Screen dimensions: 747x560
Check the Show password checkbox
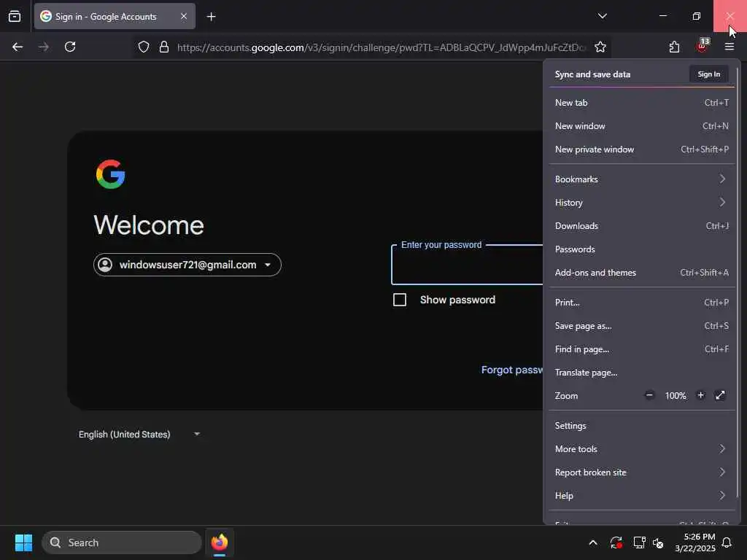400,300
